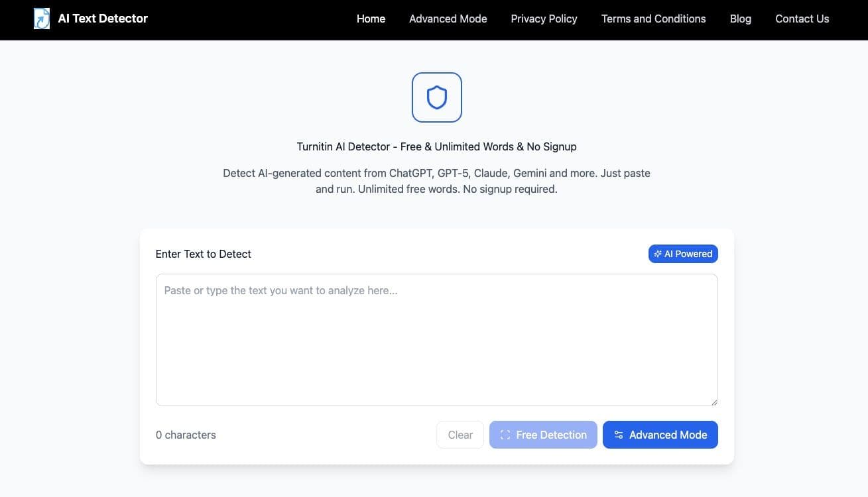This screenshot has width=868, height=497.
Task: Go to the Blog section
Action: click(740, 19)
